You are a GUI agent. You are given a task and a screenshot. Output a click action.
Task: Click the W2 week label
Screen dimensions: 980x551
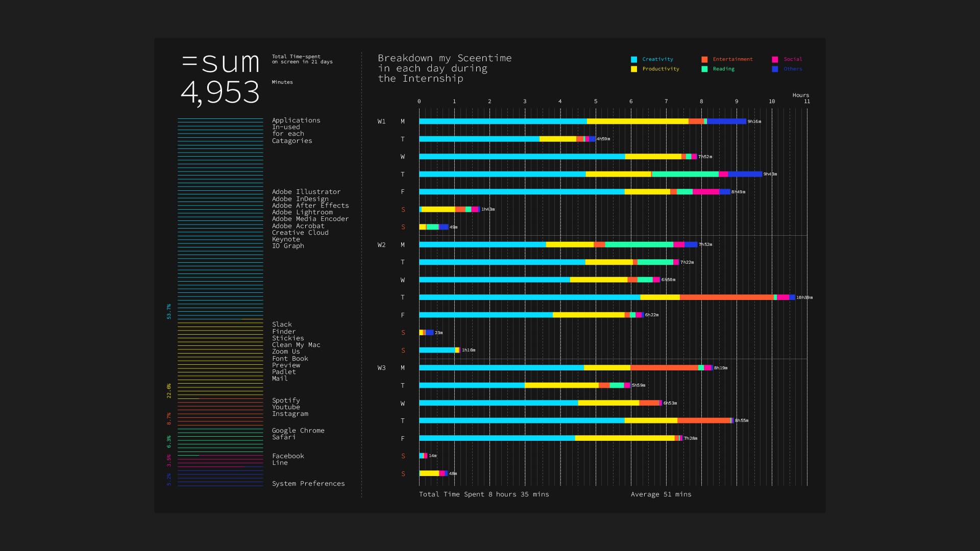381,245
